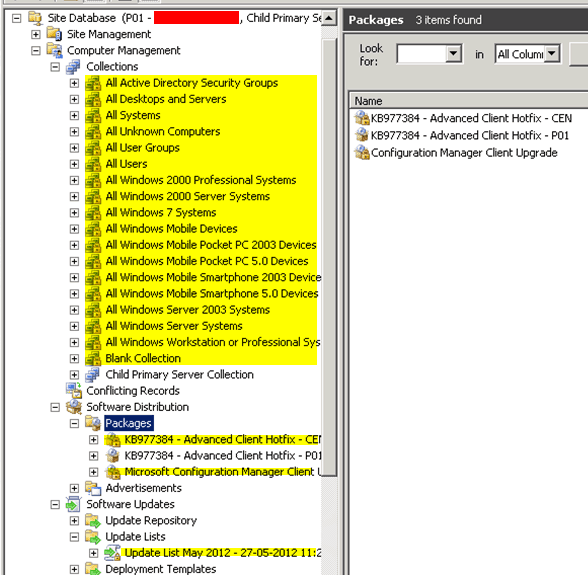Select All Windows 2000 Server Systems
This screenshot has width=588, height=575.
[188, 196]
